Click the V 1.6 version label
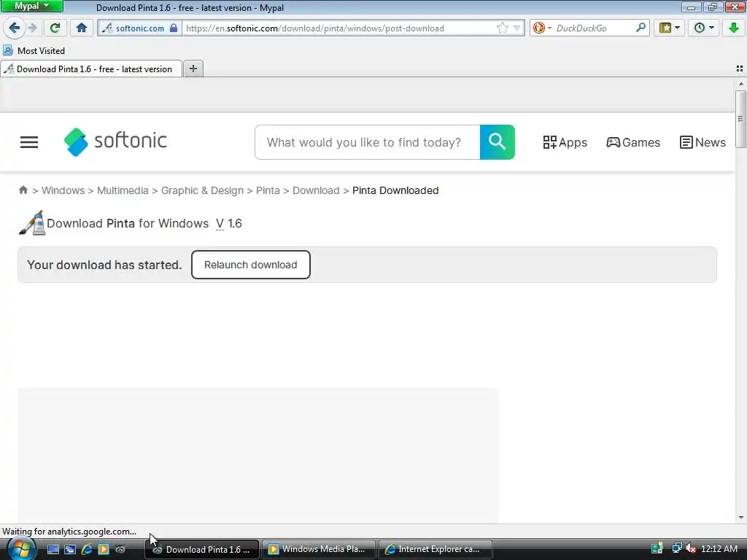The height and width of the screenshot is (560, 747). (228, 223)
